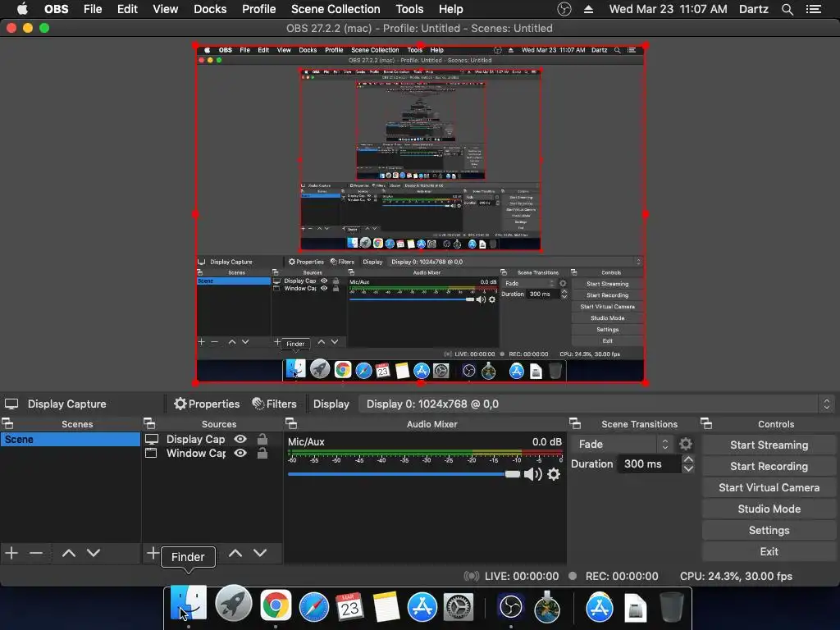Click the preview canvas display capture
Viewport: 840px width, 630px height.
coord(421,214)
